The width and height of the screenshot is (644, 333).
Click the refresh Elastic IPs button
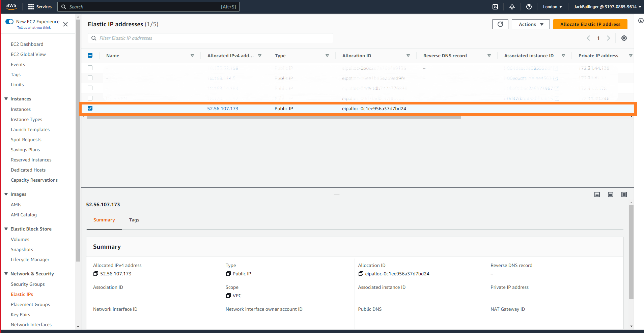[500, 24]
